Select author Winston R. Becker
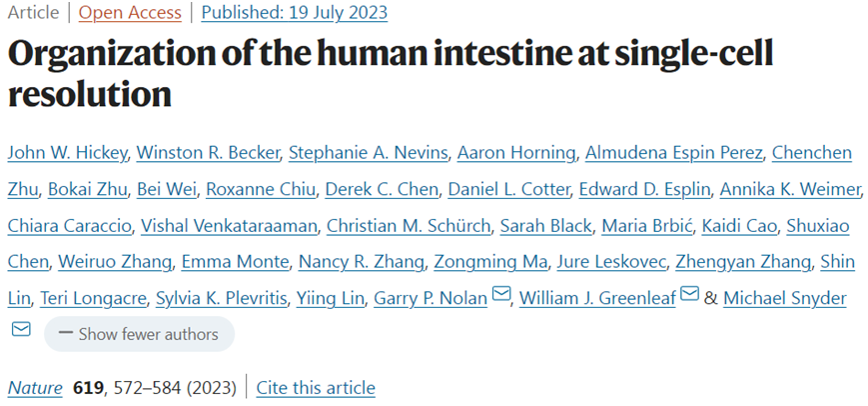Viewport: 868px width, 406px height. (208, 152)
